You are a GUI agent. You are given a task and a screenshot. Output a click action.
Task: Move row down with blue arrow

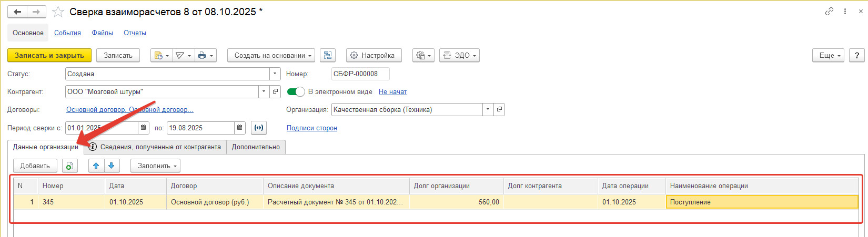pyautogui.click(x=111, y=166)
